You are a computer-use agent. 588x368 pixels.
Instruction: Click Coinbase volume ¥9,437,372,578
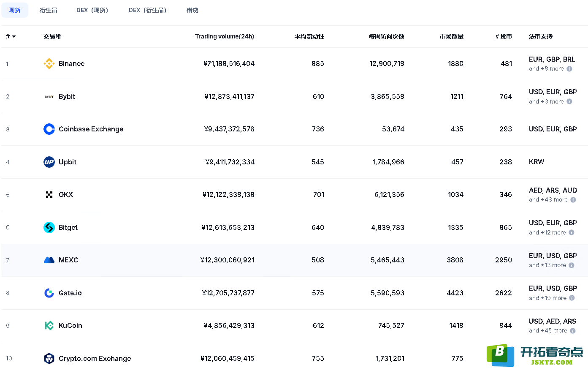[x=229, y=129]
